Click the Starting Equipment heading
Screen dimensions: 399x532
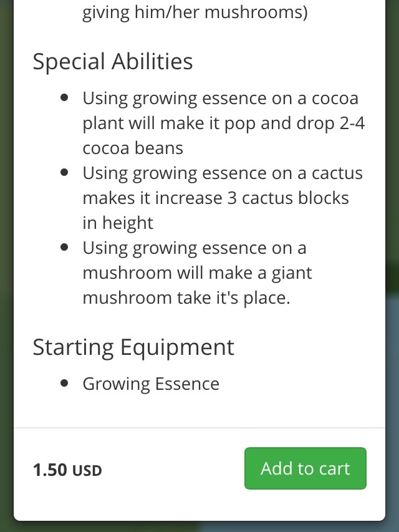pos(133,347)
